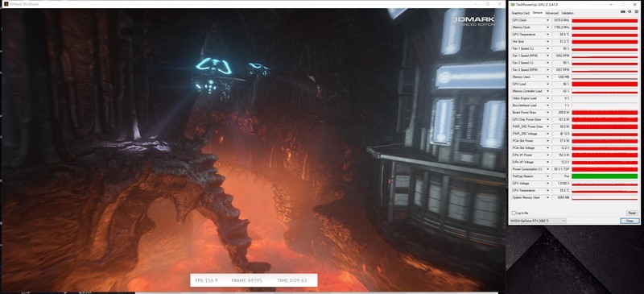Open the Board Power Draw dropdown
644x294 pixels.
tap(547, 112)
